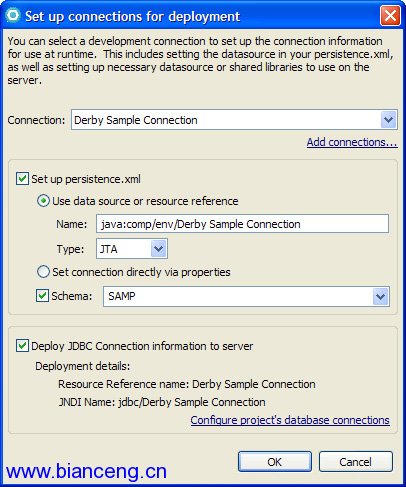Select the Derby Sample Connection combo box
This screenshot has width=406, height=487.
click(234, 120)
